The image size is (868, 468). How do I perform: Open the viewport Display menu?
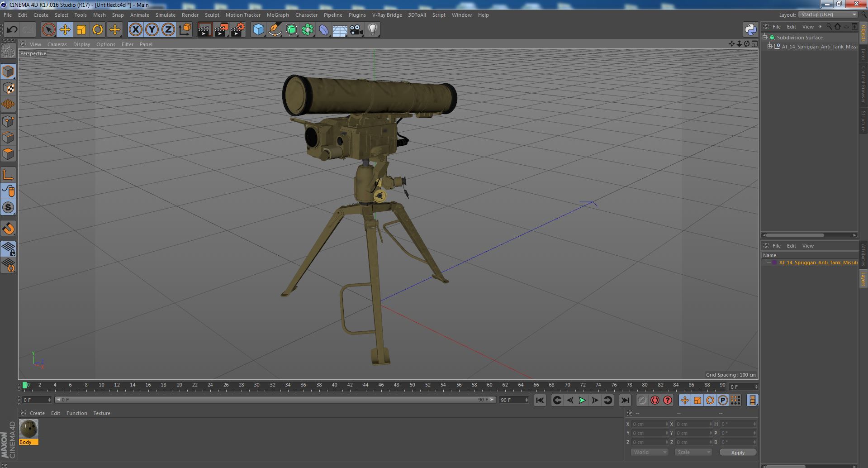point(81,44)
